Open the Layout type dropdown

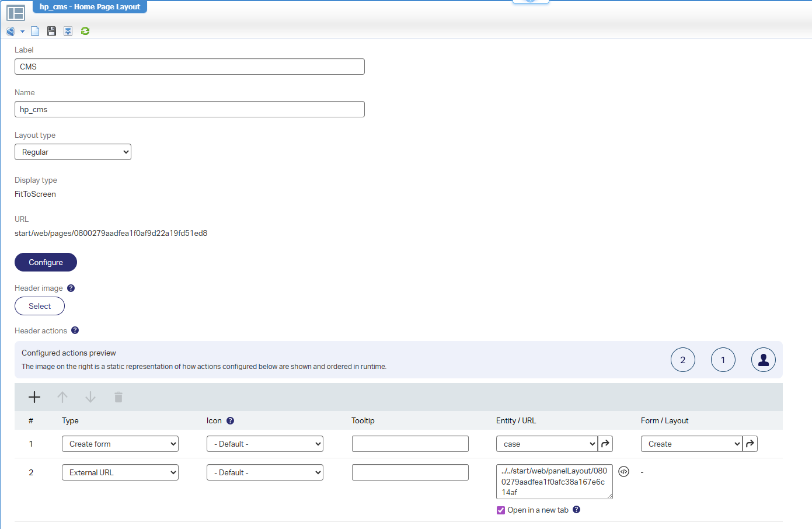point(73,152)
